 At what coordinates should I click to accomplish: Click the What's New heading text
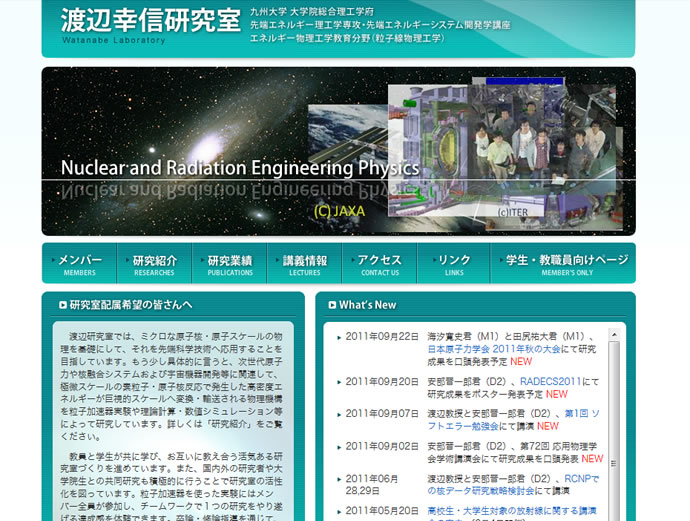367,305
